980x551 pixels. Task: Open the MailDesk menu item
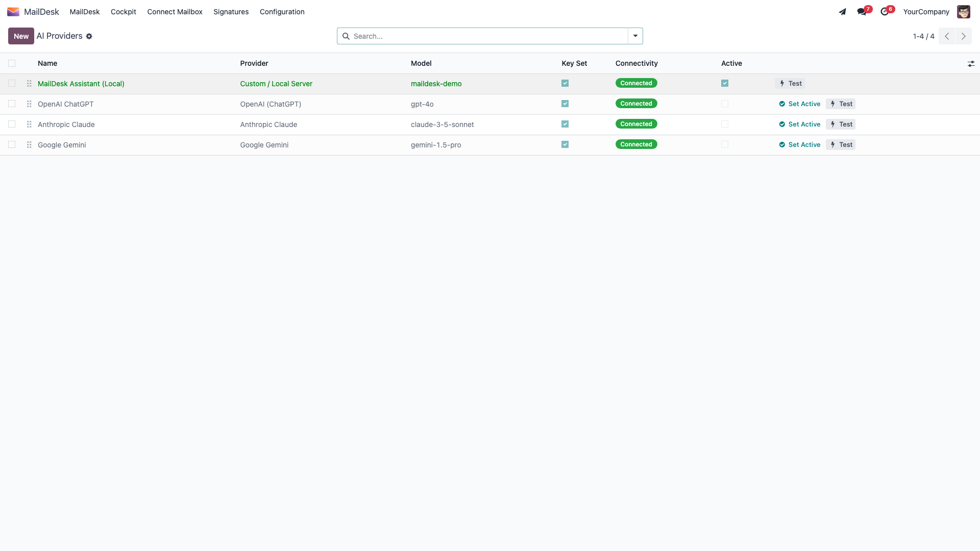point(85,12)
